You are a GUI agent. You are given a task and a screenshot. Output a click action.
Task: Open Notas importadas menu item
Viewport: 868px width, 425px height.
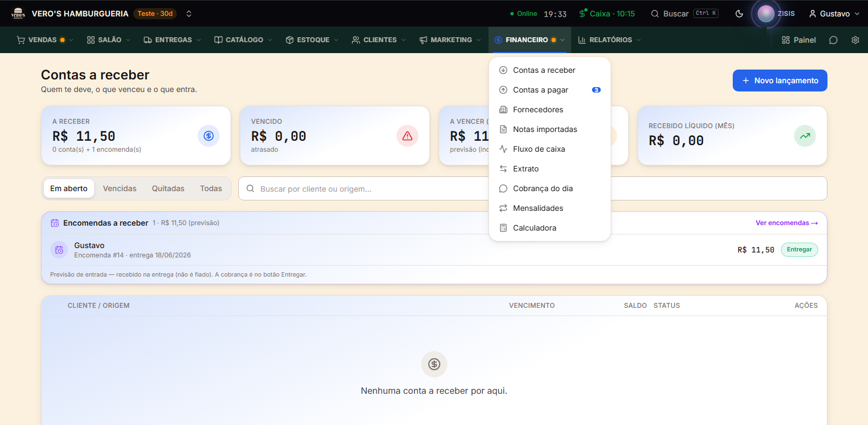550,129
